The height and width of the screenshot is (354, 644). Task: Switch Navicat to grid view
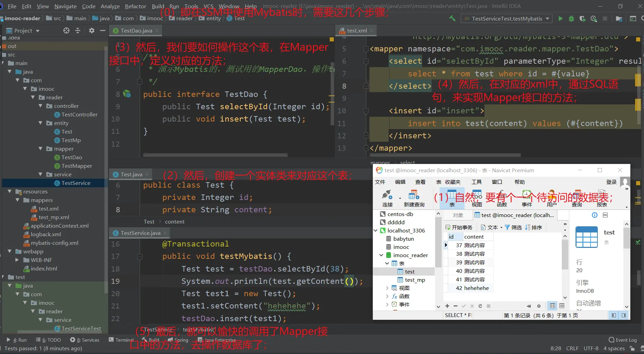tap(553, 306)
